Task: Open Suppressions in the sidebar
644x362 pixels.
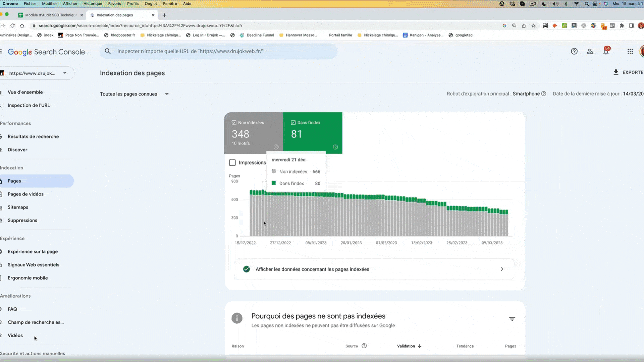Action: click(x=22, y=221)
